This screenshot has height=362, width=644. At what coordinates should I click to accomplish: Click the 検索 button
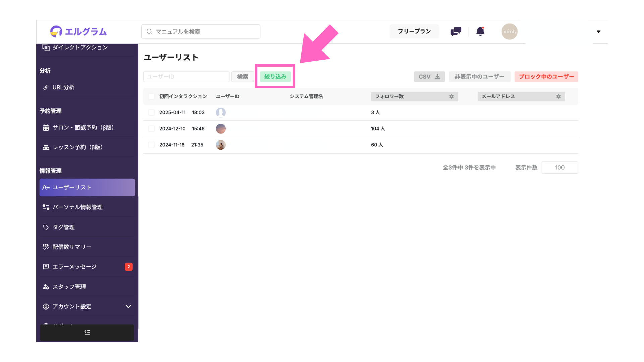click(243, 77)
